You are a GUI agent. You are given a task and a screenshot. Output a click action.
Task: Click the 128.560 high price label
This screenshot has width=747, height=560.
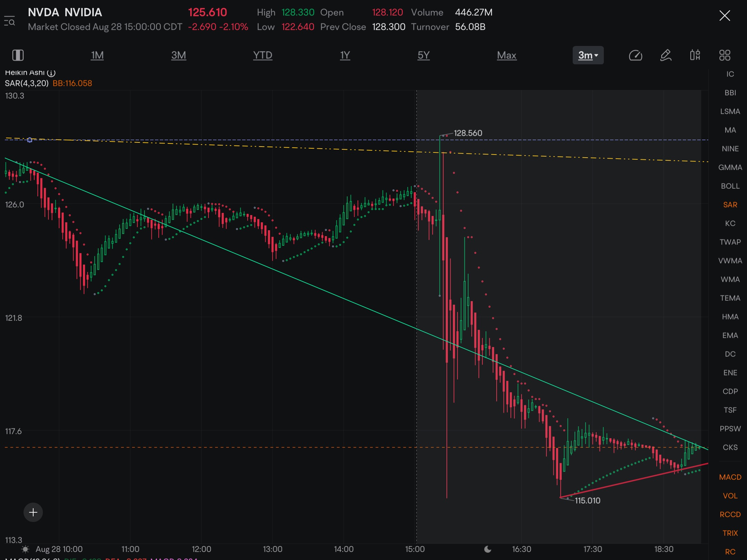click(468, 133)
